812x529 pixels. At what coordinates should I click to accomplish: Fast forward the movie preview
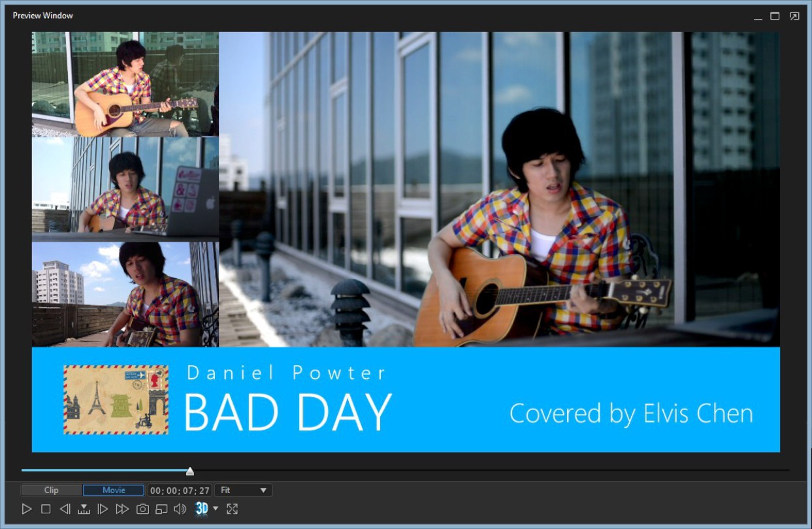click(122, 509)
